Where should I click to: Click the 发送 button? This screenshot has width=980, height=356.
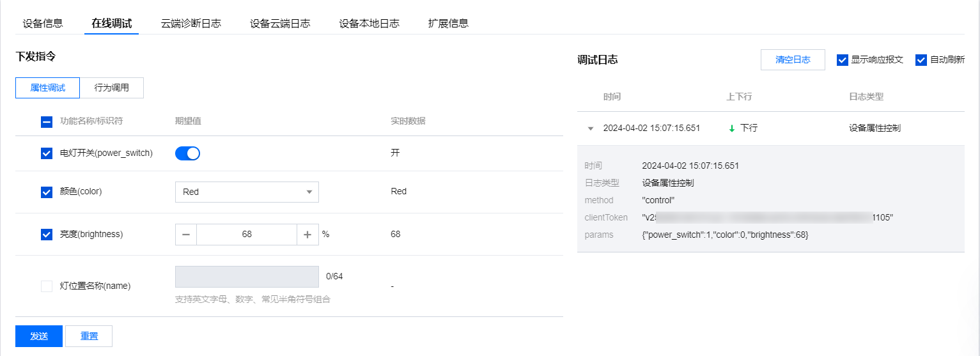pos(39,336)
